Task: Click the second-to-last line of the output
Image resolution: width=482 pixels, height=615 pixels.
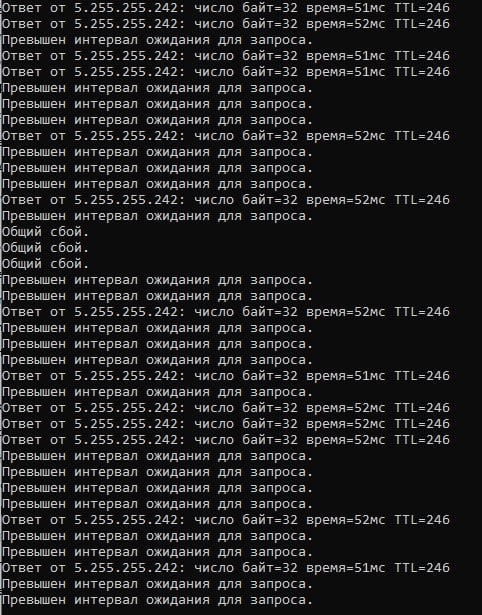Action: point(157,584)
